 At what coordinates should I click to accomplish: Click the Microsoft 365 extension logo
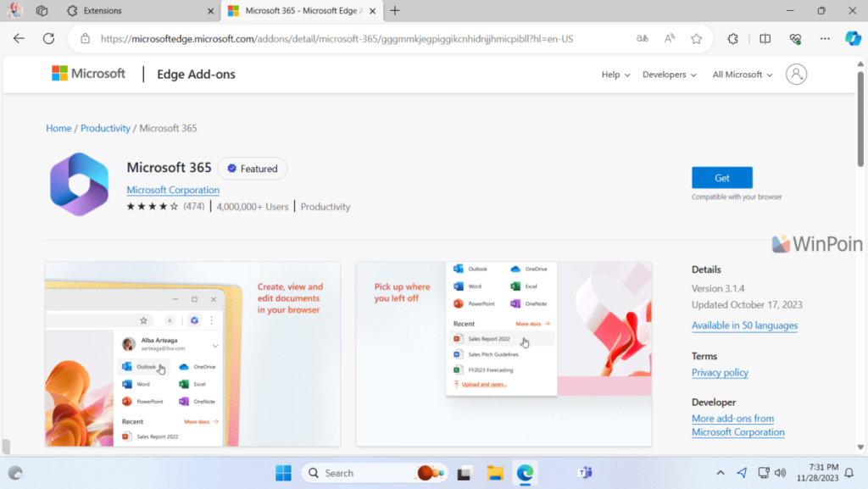pos(79,184)
